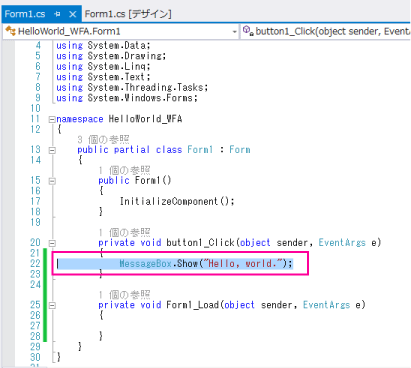Screen dimensions: 411x368
Task: Select the Form1.cs code tab
Action: click(25, 14)
